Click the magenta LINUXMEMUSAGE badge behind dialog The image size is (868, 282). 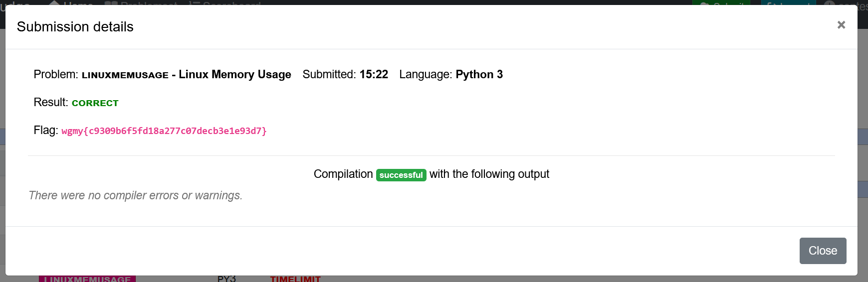[x=87, y=279]
